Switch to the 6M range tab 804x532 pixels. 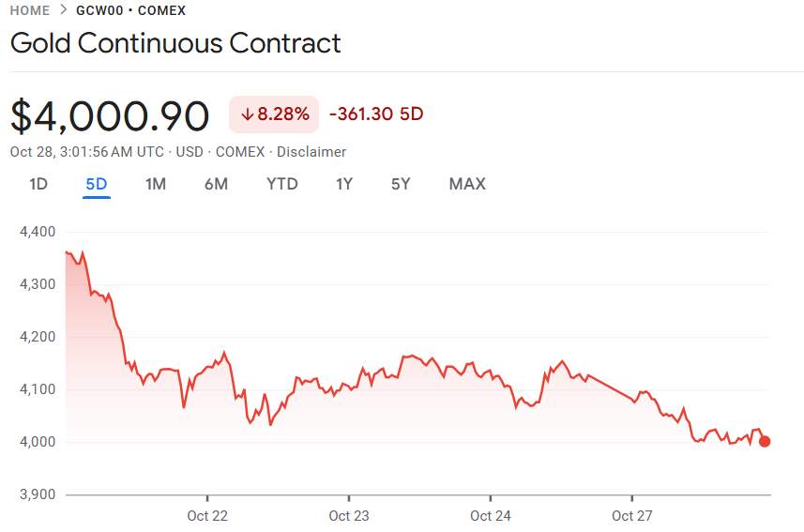tap(216, 184)
